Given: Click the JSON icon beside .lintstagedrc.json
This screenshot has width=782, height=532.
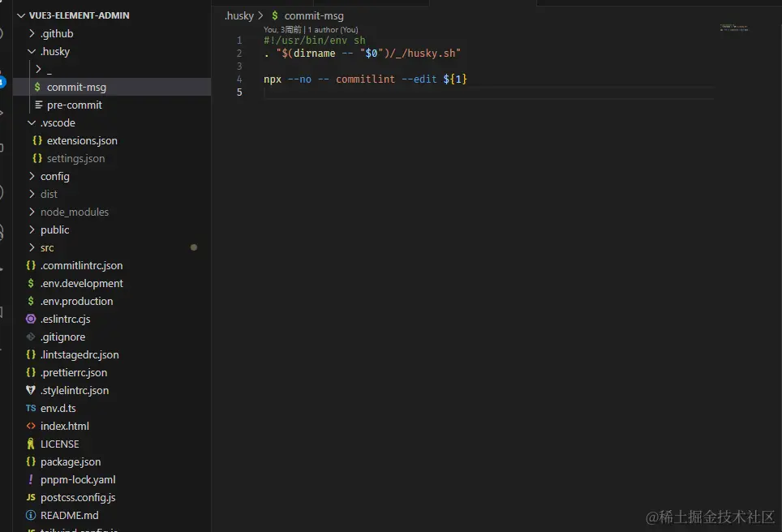Looking at the screenshot, I should [31, 354].
